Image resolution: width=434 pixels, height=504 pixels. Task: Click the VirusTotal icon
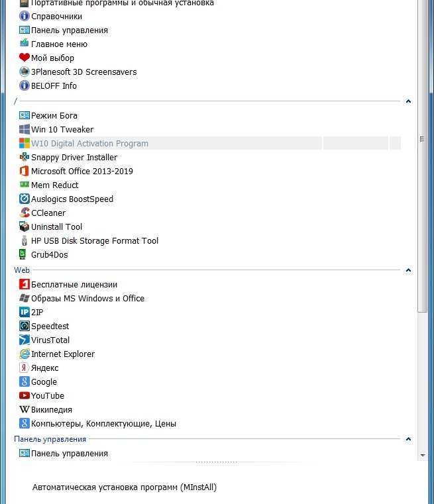point(24,340)
